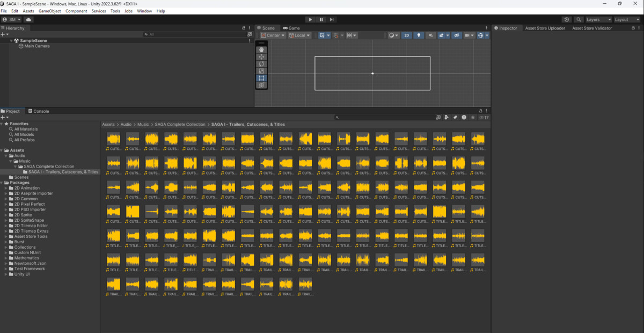Screen dimensions: 644x333
Task: Select All Prefabs in Favorites
Action: 25,140
